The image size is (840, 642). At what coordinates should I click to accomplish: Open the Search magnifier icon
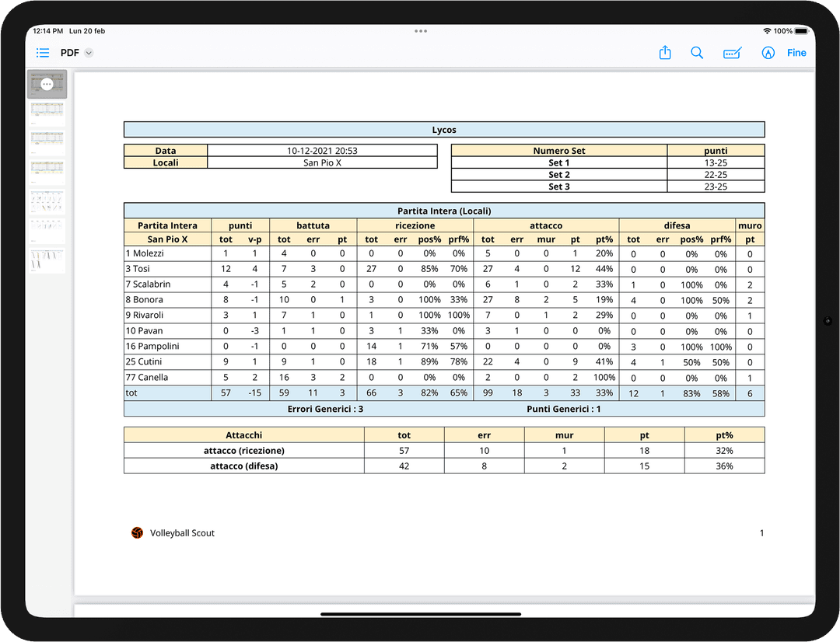pyautogui.click(x=697, y=53)
